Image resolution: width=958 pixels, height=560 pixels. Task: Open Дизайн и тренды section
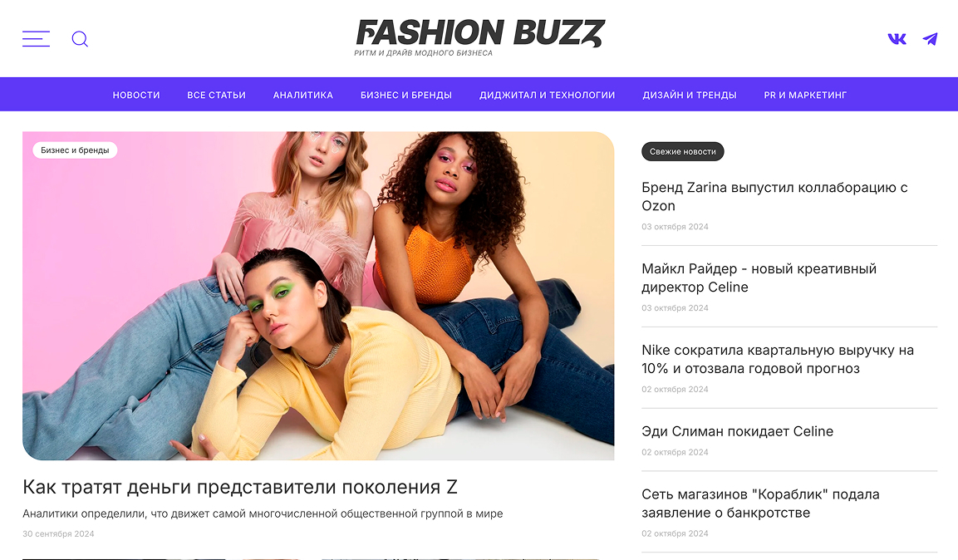coord(690,95)
